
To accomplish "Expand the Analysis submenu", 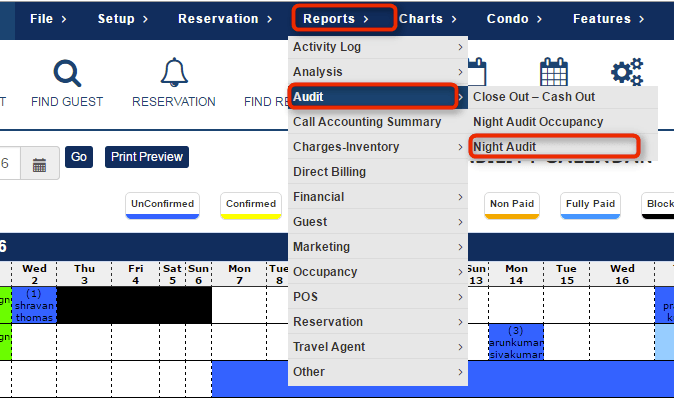I will tap(378, 72).
